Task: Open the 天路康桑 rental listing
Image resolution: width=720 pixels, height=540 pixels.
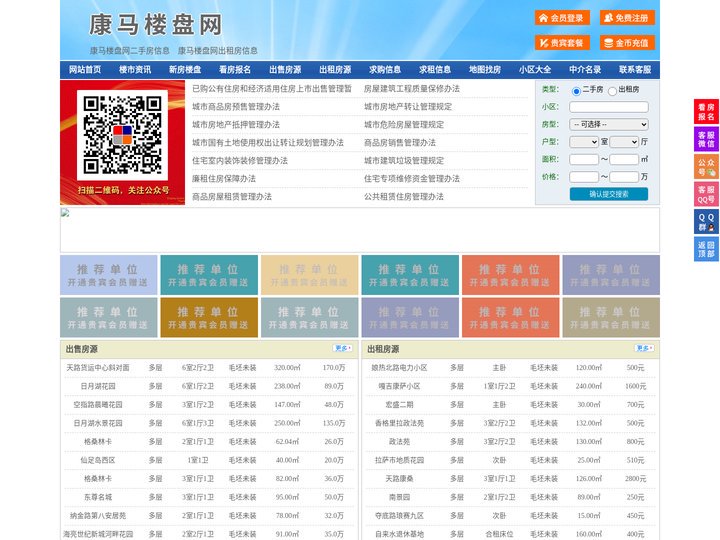Action: pyautogui.click(x=399, y=478)
